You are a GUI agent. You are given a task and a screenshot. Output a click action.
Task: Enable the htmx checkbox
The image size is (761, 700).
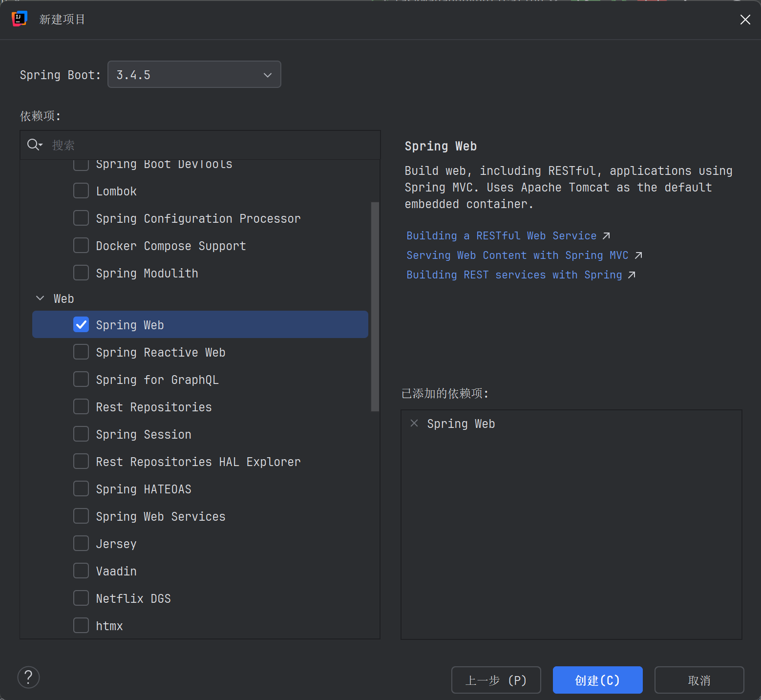(x=81, y=625)
